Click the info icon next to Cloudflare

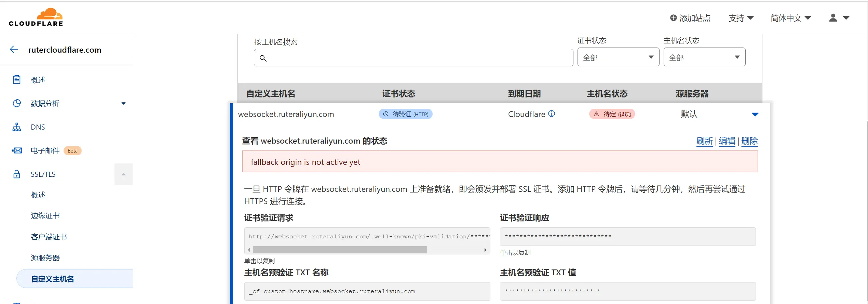[x=552, y=114]
